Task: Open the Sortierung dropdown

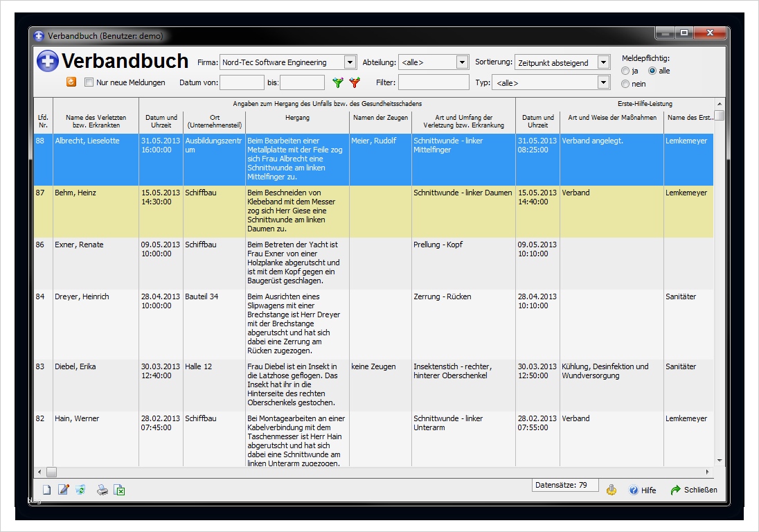Action: coord(603,62)
